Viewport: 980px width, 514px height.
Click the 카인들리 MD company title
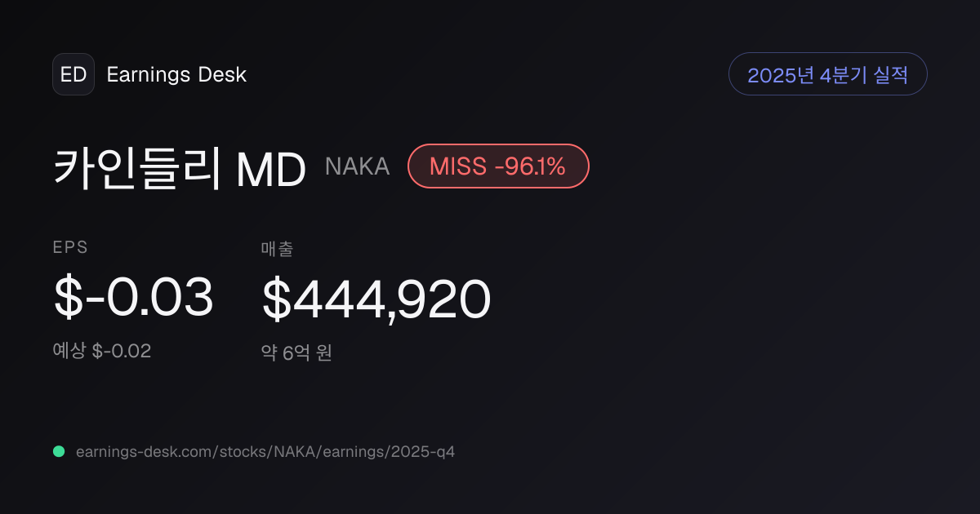click(180, 167)
